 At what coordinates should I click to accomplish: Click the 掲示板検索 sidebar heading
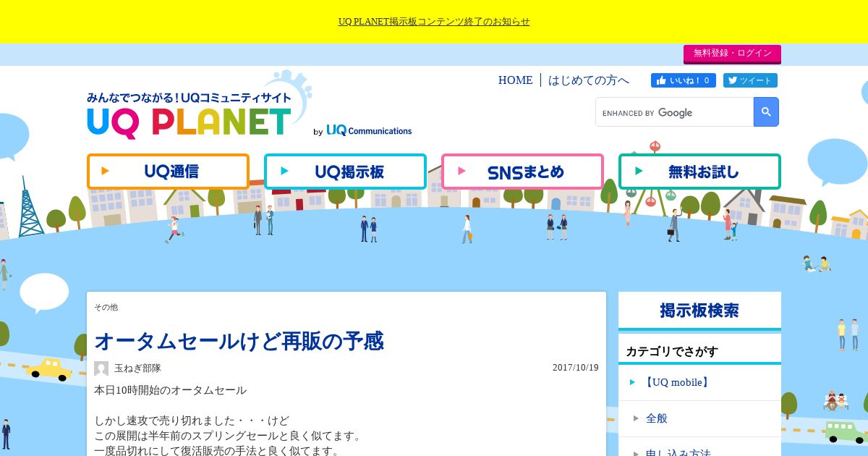[699, 311]
